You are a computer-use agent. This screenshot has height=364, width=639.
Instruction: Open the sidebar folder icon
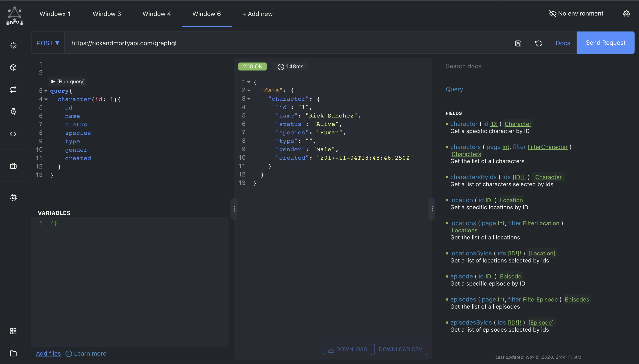[x=13, y=353]
